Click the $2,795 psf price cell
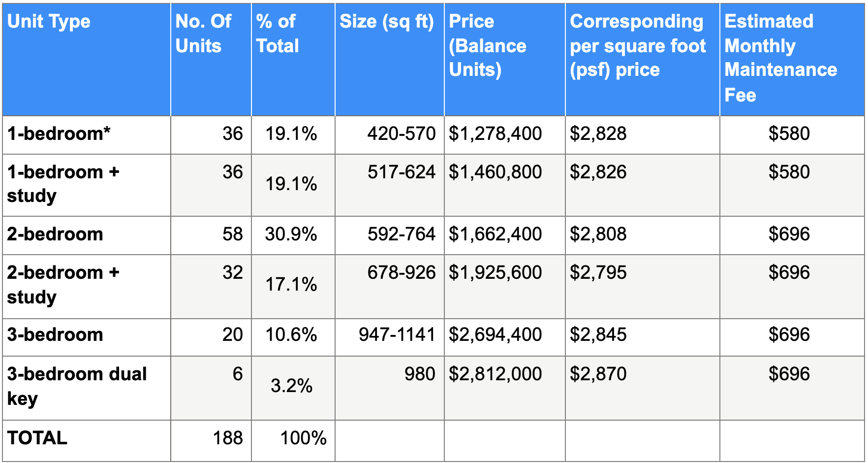Screen dimensions: 868x463 pos(598,273)
